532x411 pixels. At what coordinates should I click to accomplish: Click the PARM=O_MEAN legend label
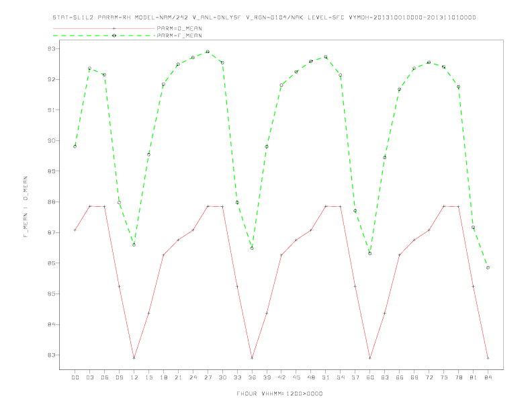[179, 28]
